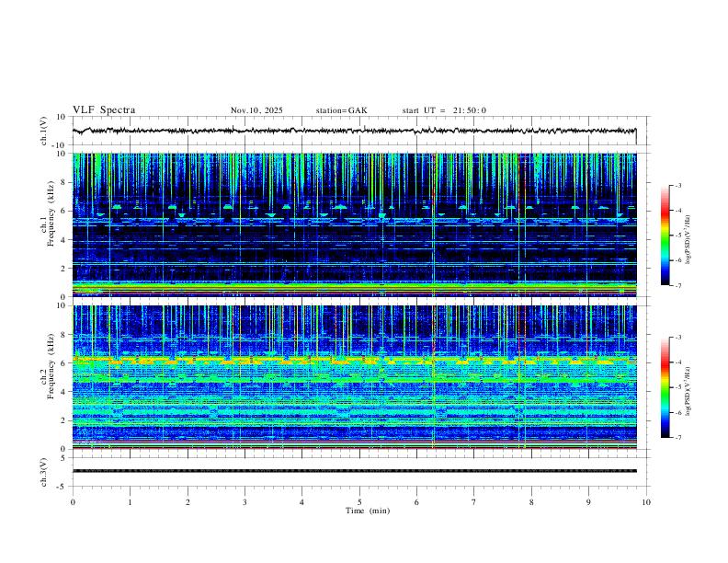Click the ch.3 voltage trace band
Viewport: 728px width, 563px height.
pyautogui.click(x=354, y=471)
